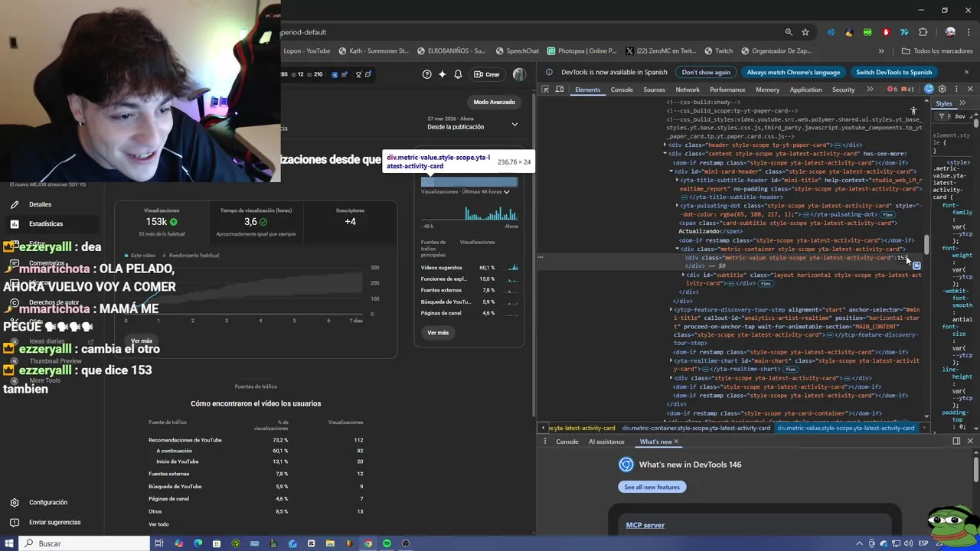Show more DevTools tabs chevron
Viewport: 980px width, 551px height.
[x=870, y=90]
